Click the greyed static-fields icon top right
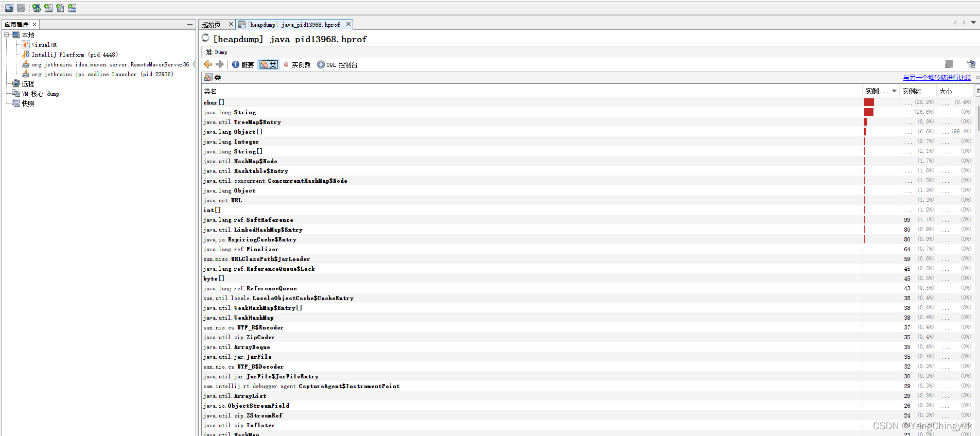 point(949,64)
